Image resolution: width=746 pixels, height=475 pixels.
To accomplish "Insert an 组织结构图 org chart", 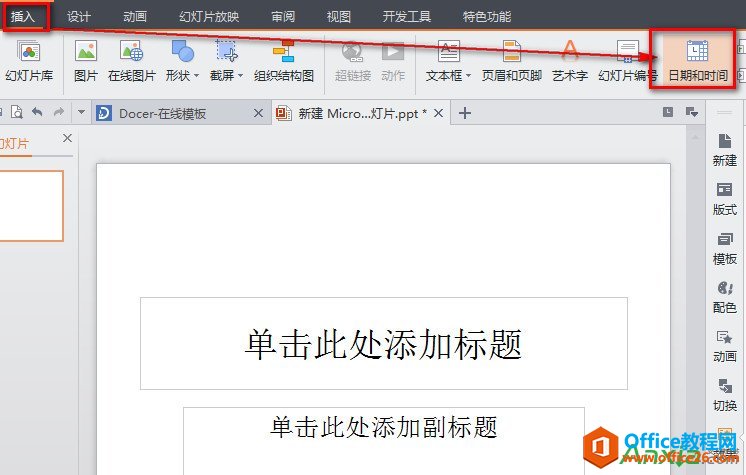I will pyautogui.click(x=284, y=62).
